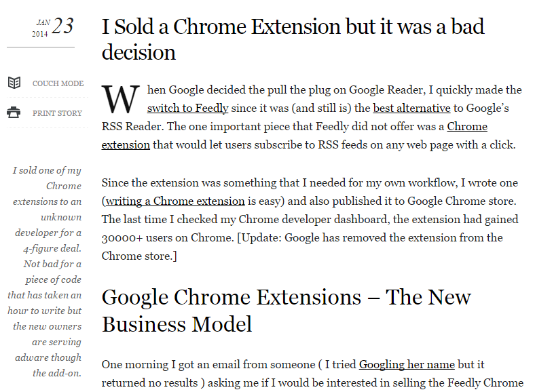
Task: Open the COUCH MODE text link
Action: (x=58, y=83)
